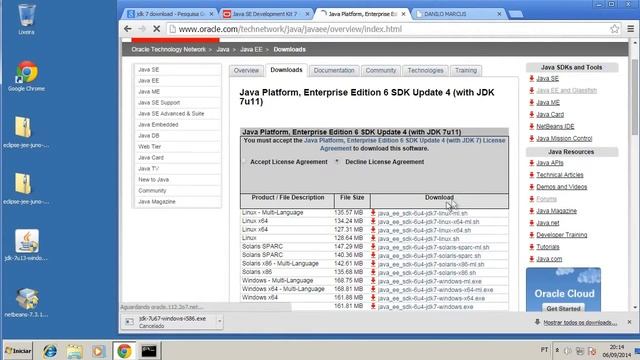
Task: Open the Technologies tab
Action: point(425,70)
